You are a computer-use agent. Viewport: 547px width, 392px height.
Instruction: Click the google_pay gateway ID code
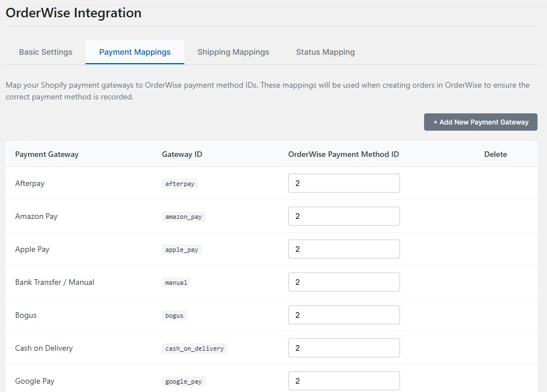point(184,381)
